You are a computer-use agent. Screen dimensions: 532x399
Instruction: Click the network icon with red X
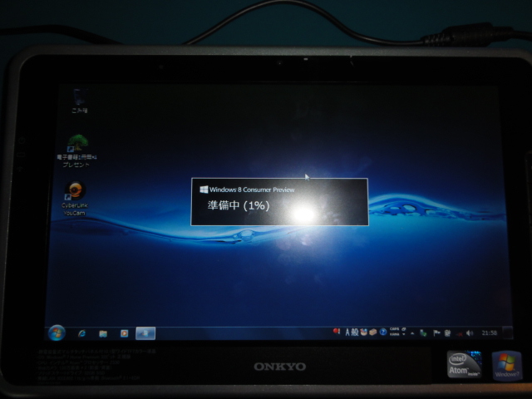pyautogui.click(x=460, y=334)
